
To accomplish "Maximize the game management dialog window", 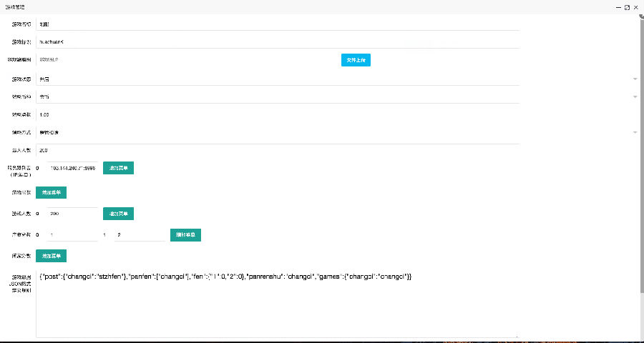I will (x=627, y=6).
